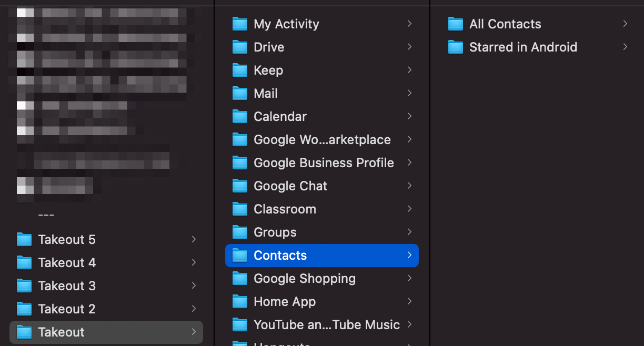Expand Takeout 2 chevron
Screen dimensions: 644x346
(x=194, y=309)
